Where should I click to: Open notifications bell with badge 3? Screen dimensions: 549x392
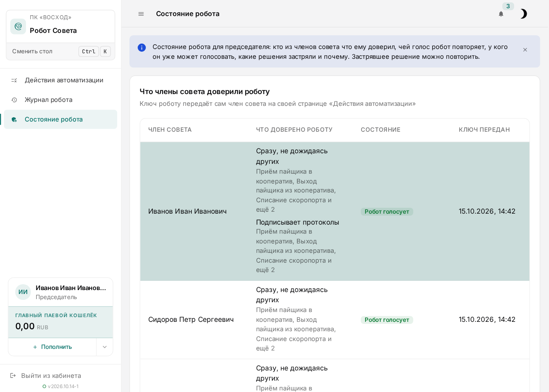501,14
